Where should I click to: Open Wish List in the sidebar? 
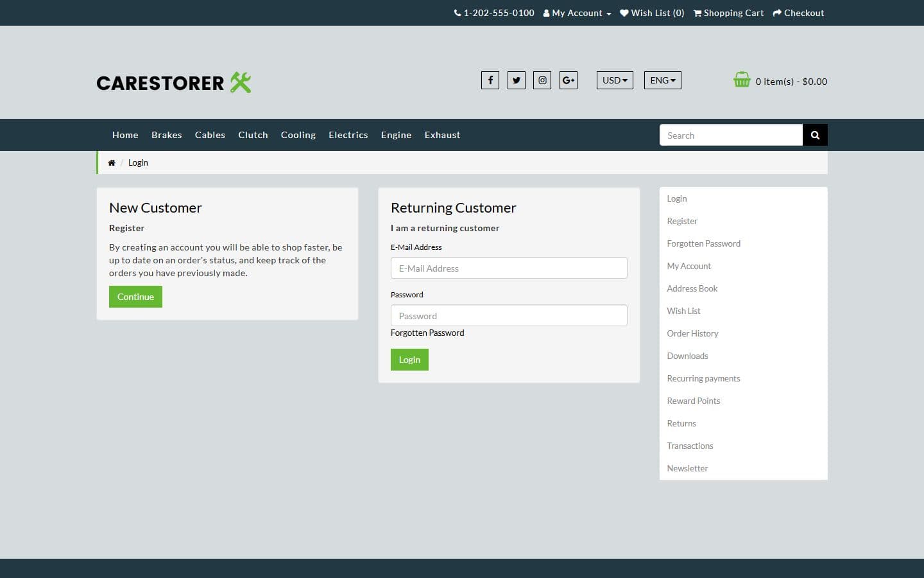(683, 311)
